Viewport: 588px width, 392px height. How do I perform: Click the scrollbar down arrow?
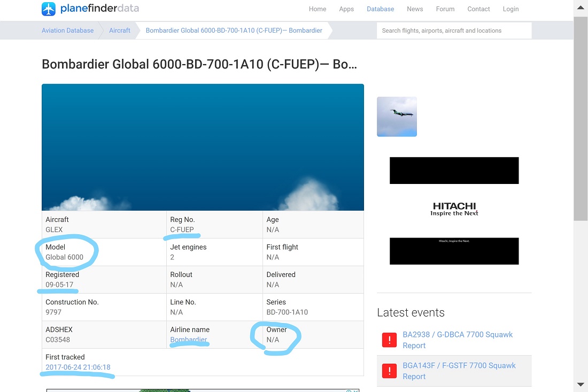tap(581, 385)
